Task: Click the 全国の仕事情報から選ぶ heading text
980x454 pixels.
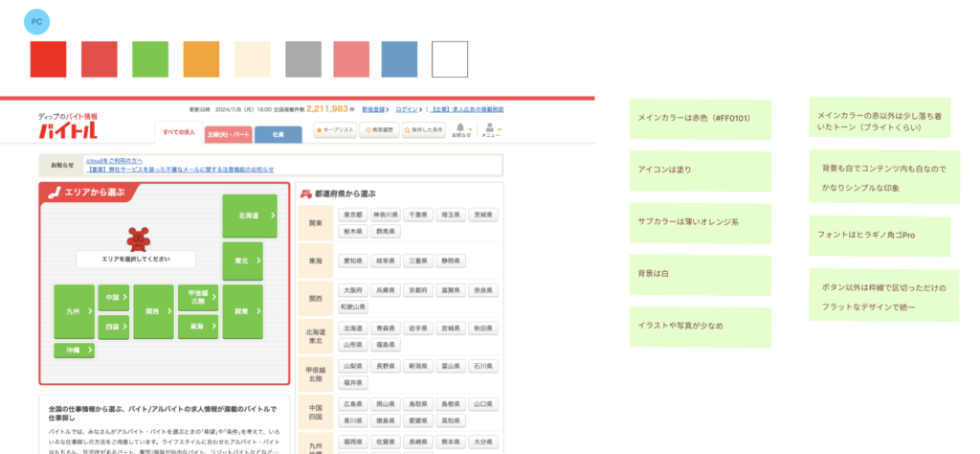Action: 162,413
